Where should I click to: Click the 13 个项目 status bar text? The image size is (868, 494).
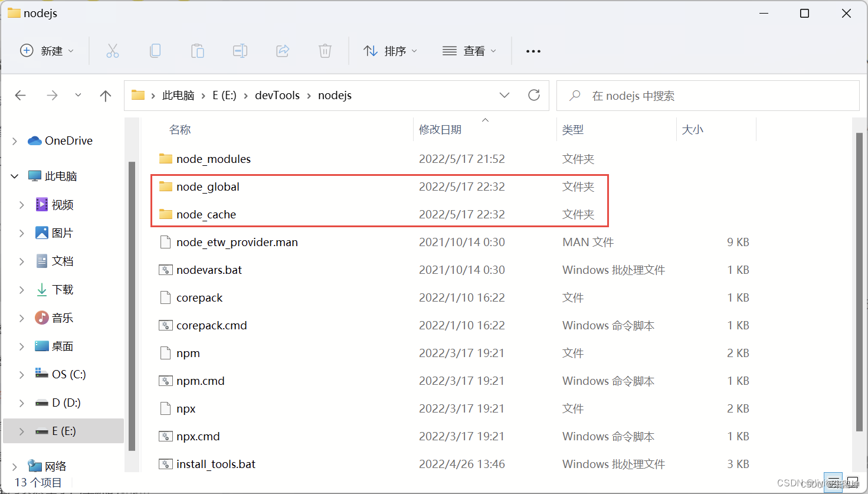coord(38,482)
